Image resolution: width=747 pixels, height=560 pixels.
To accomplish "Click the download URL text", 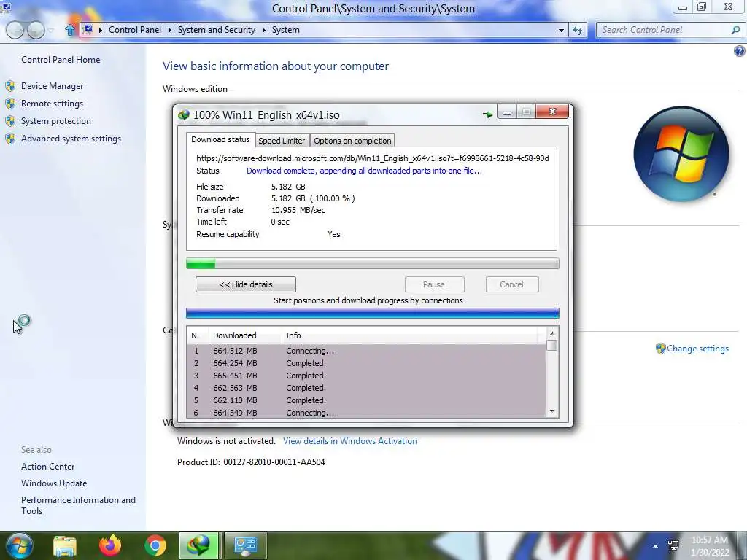I will 373,158.
